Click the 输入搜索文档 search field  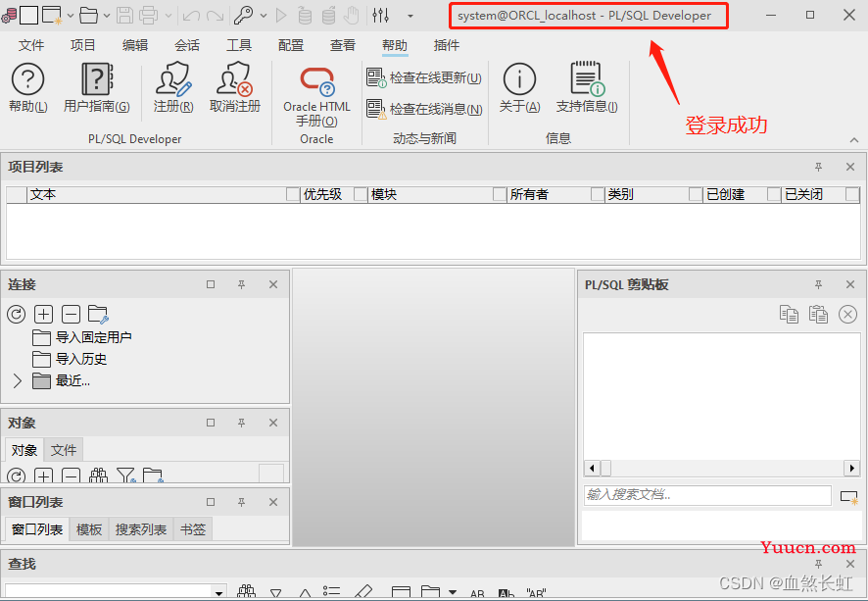click(707, 495)
